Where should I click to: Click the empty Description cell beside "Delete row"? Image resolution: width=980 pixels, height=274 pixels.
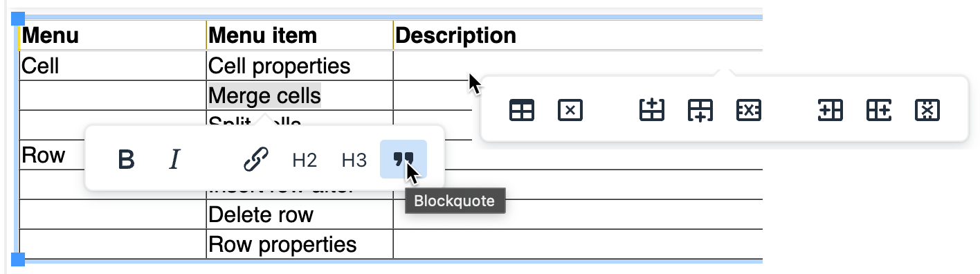click(578, 214)
